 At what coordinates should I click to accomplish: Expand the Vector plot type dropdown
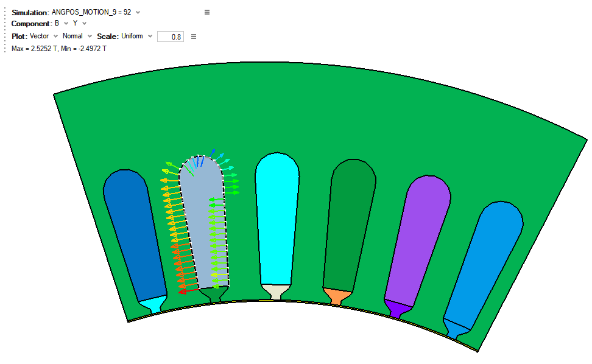point(56,37)
